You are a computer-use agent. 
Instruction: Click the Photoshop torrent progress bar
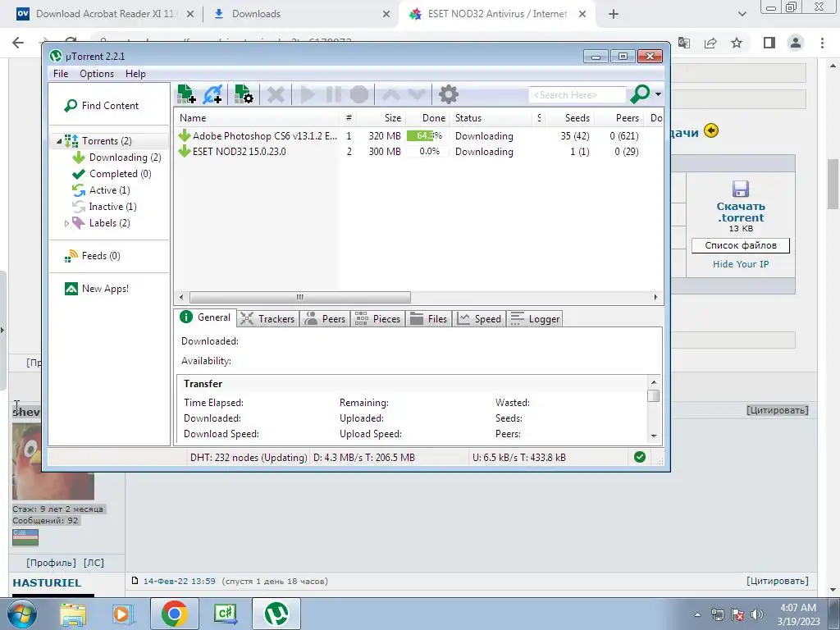[427, 136]
